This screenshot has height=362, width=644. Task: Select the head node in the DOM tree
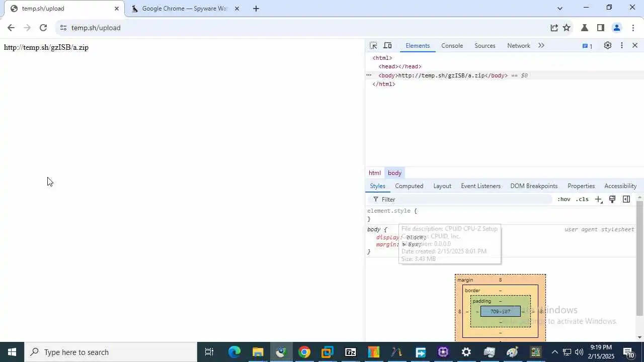399,66
